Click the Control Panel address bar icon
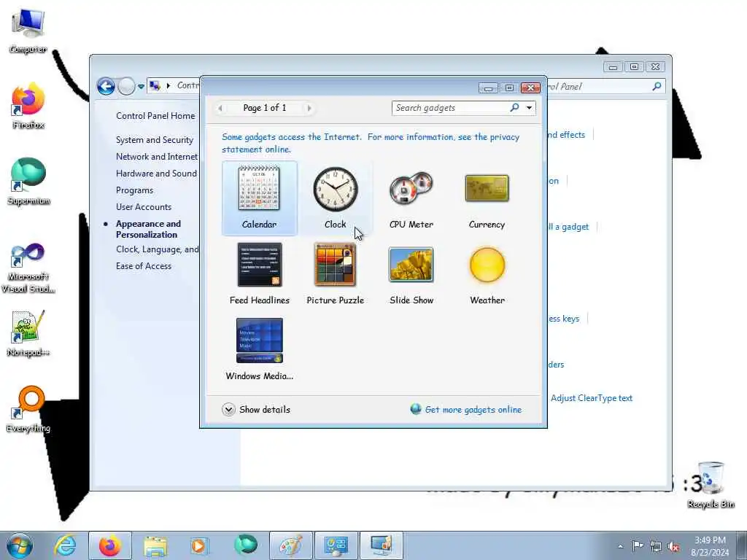Image resolution: width=747 pixels, height=560 pixels. click(x=155, y=86)
